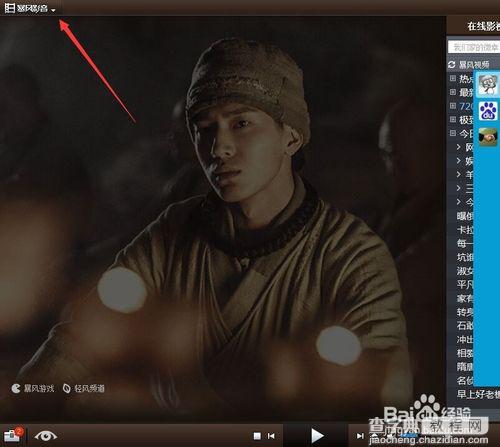Skip to the previous track
Image resolution: width=500 pixels, height=447 pixels.
pos(271,436)
